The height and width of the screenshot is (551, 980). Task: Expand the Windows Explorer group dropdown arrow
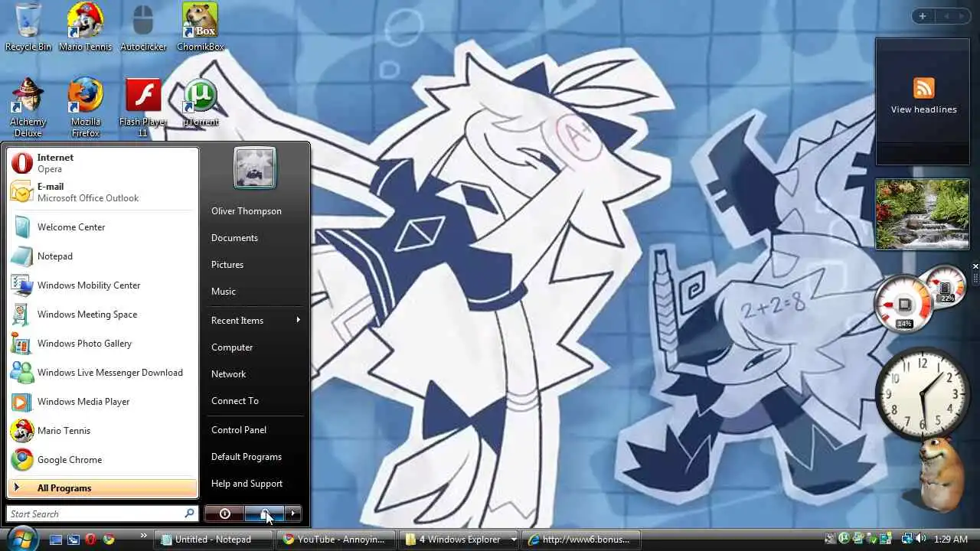coord(513,540)
